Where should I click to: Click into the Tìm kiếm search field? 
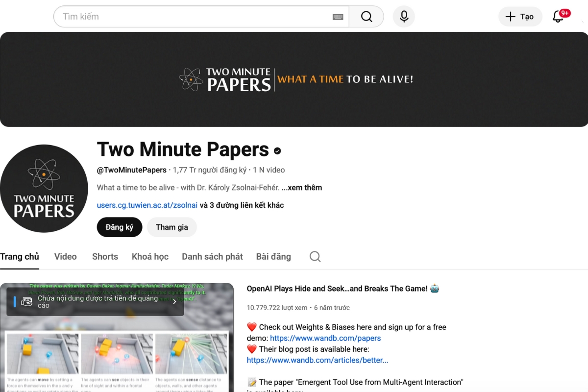click(x=196, y=17)
